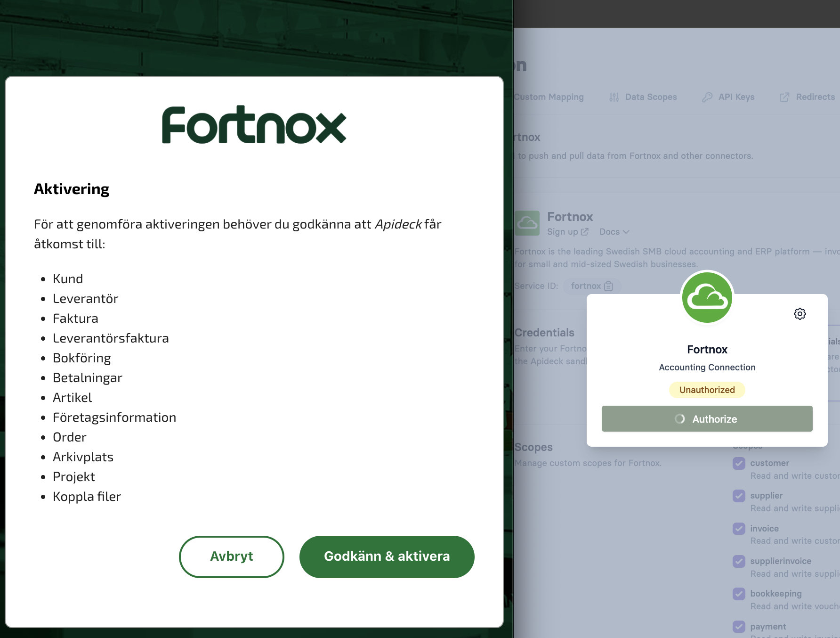Click the Authorize loading spinner icon

coord(680,419)
